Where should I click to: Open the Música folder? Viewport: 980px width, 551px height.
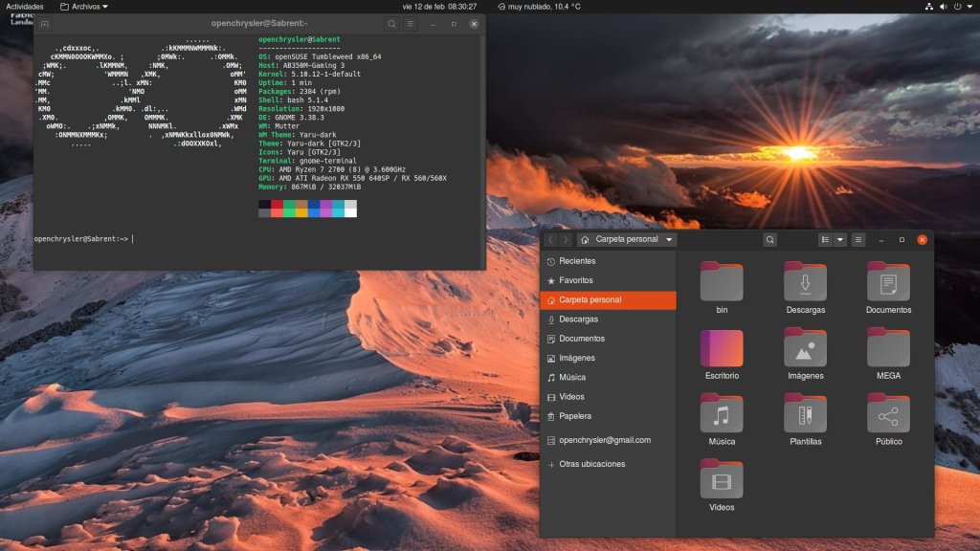click(722, 413)
